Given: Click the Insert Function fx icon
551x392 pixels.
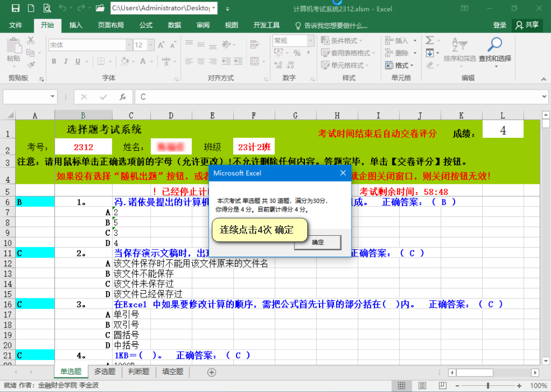Looking at the screenshot, I should click(x=123, y=97).
